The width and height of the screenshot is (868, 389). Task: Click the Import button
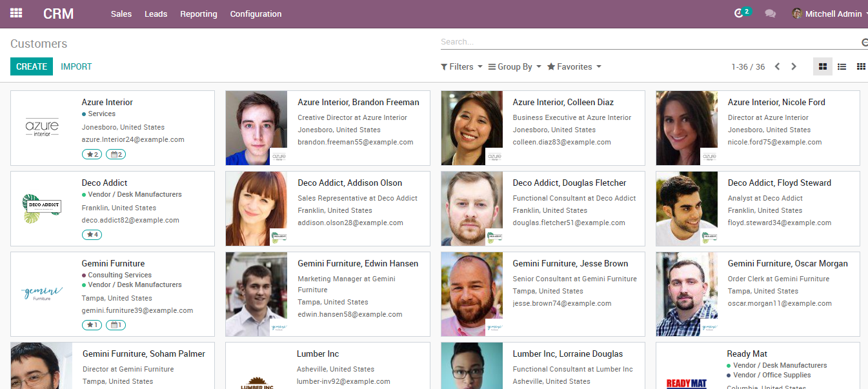point(76,66)
